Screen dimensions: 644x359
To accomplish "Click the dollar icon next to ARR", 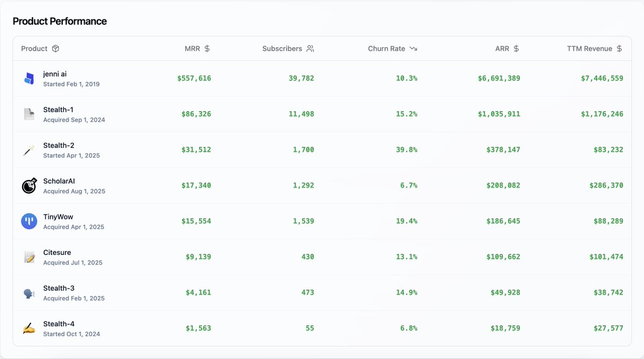I will [516, 48].
